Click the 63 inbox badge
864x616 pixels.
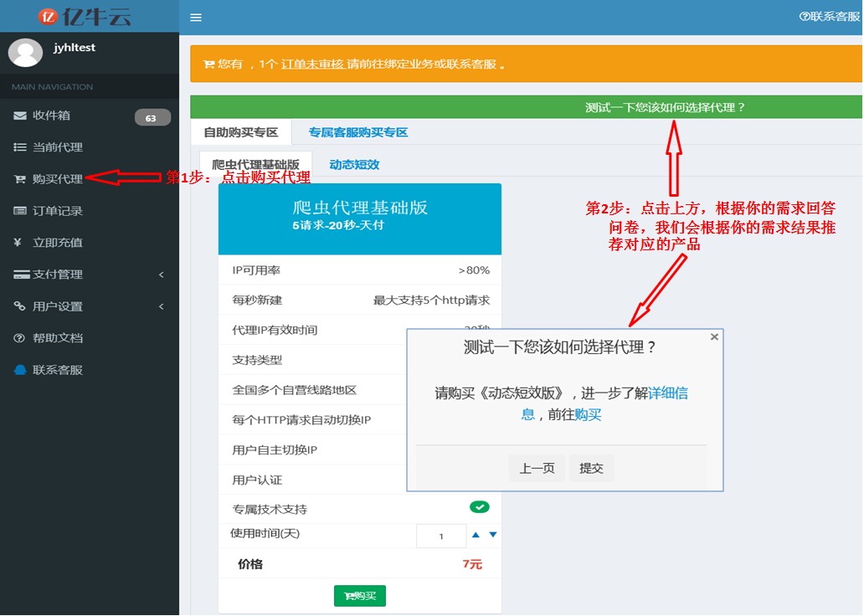(x=152, y=117)
